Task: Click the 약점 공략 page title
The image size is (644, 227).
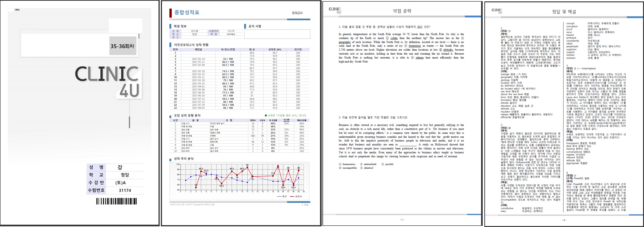Action: coord(402,11)
